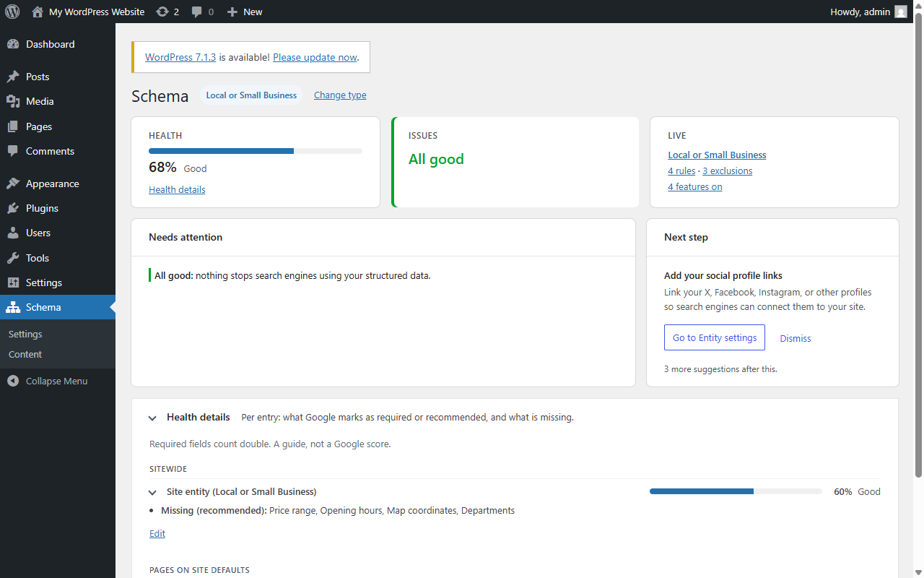Open the 4 features on link

click(695, 186)
